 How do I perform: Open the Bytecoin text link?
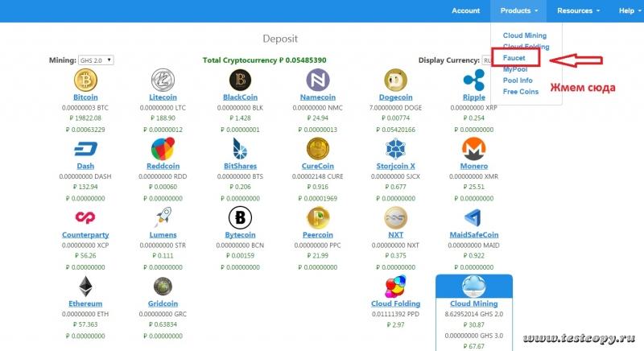pos(240,235)
